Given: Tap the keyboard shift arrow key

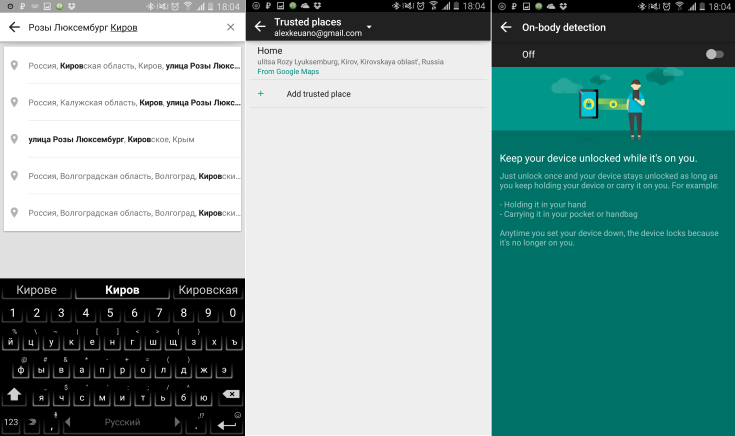Looking at the screenshot, I should 14,395.
